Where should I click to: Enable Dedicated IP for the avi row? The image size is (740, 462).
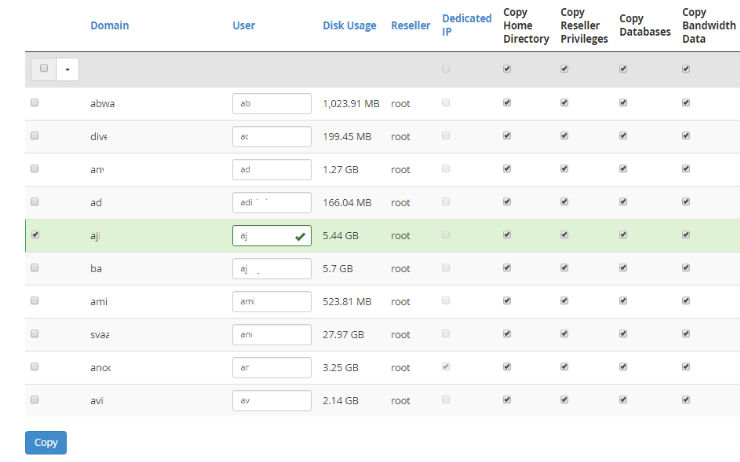pos(446,400)
